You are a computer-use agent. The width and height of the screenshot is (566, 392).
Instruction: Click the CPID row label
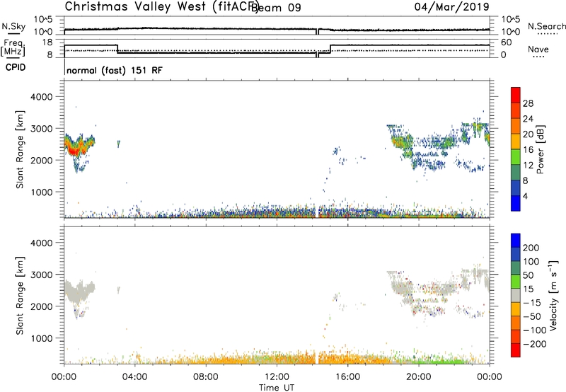click(x=16, y=67)
